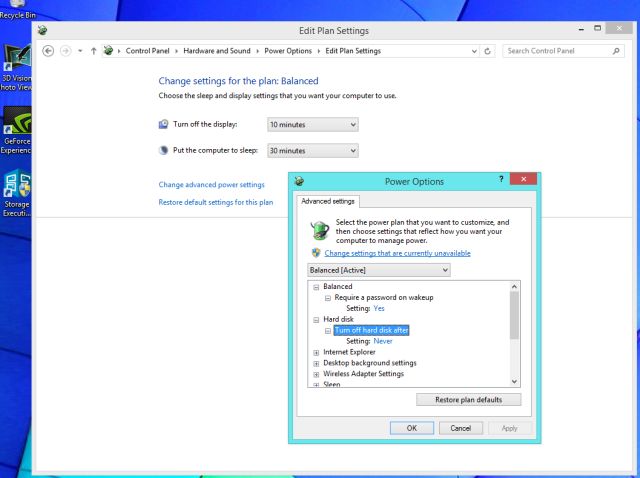Image resolution: width=640 pixels, height=478 pixels.
Task: Collapse the Hard disk tree node
Action: (x=316, y=319)
